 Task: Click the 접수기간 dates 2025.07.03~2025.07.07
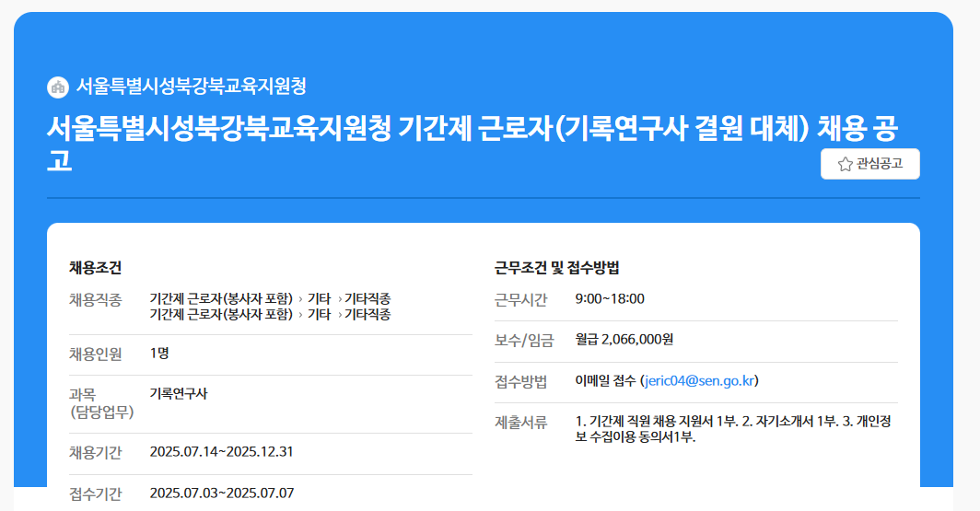pyautogui.click(x=221, y=493)
